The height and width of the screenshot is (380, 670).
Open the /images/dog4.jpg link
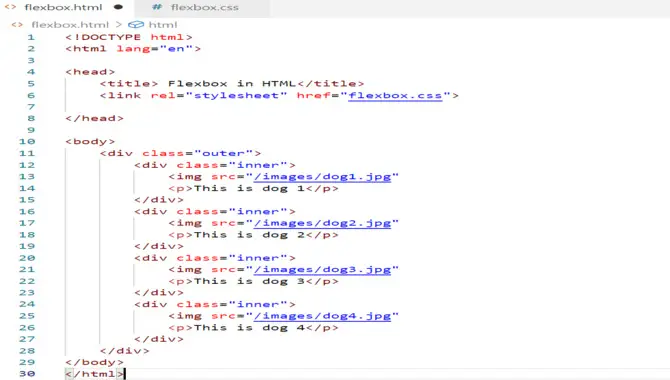click(322, 316)
